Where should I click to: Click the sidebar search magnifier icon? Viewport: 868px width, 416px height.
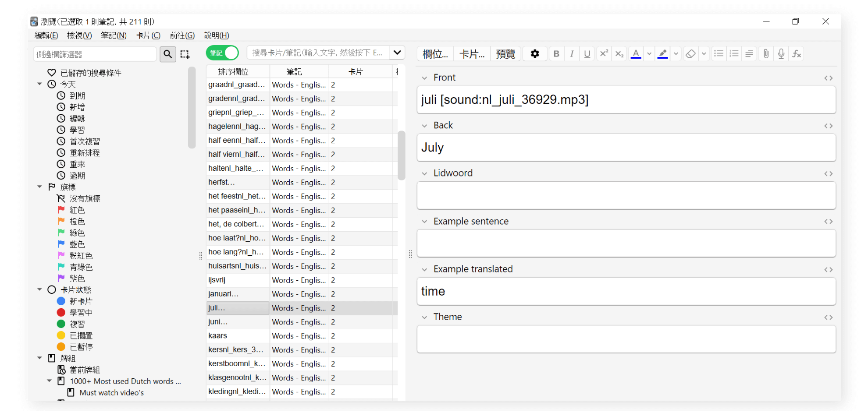click(x=167, y=54)
